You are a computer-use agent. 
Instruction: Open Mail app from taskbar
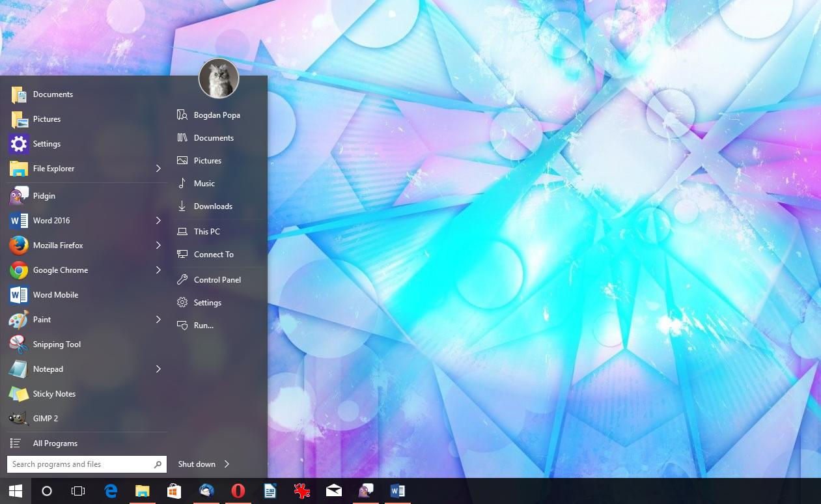(334, 491)
